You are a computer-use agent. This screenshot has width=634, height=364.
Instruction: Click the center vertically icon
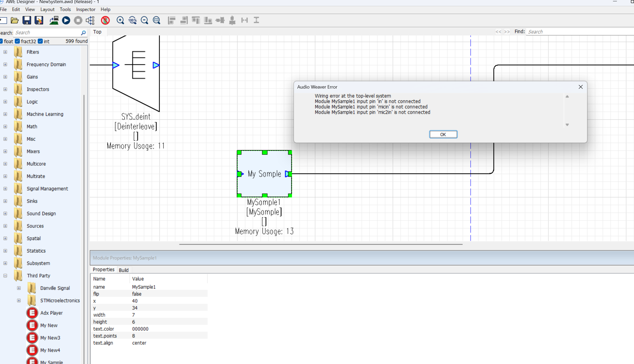(233, 20)
